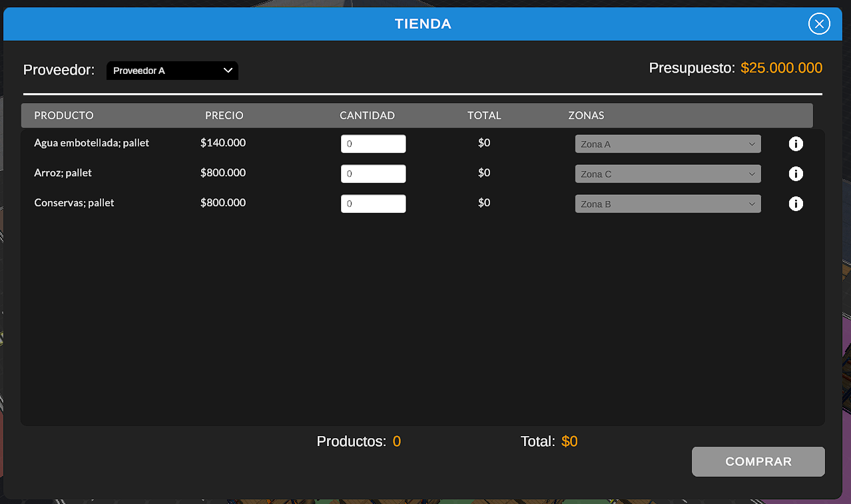851x504 pixels.
Task: Click the PRECIO column header
Action: click(224, 115)
